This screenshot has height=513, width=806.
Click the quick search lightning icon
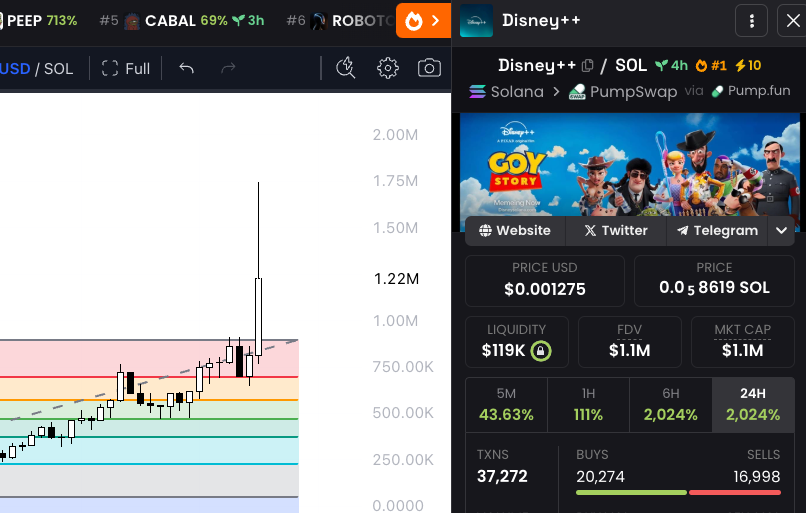(x=345, y=68)
